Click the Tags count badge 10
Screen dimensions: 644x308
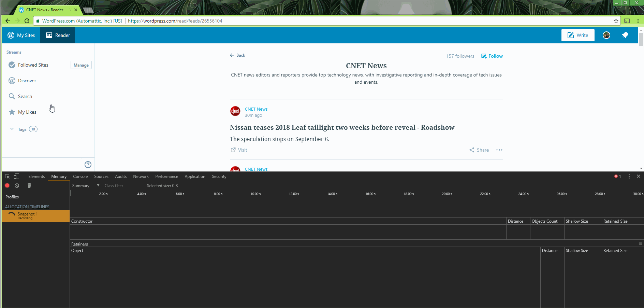click(x=33, y=129)
